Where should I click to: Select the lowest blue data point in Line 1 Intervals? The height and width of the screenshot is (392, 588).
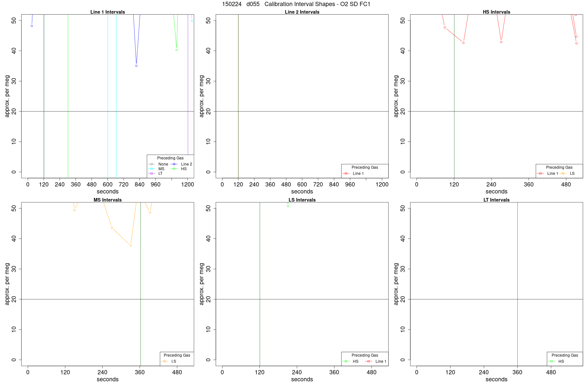(136, 66)
